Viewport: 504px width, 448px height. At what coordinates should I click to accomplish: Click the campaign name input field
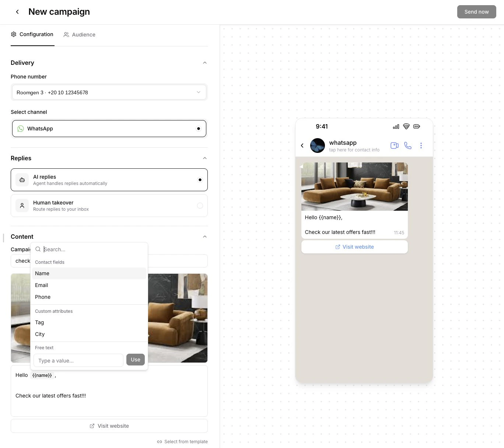pyautogui.click(x=109, y=261)
